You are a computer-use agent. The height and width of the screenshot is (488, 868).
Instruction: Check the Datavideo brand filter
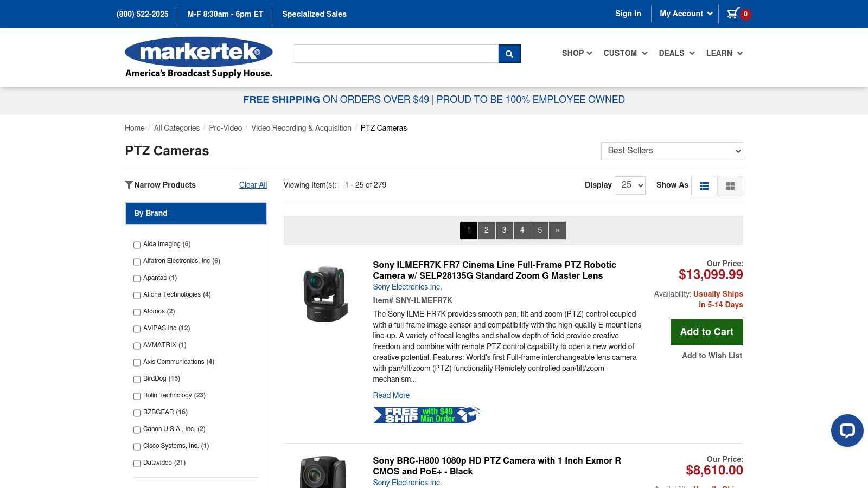click(x=137, y=464)
